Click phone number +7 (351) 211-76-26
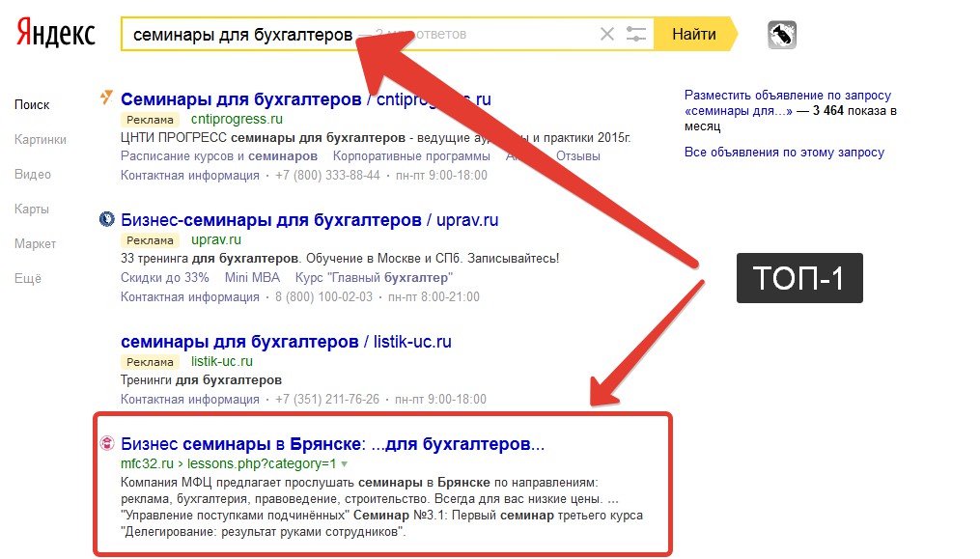 (x=327, y=399)
